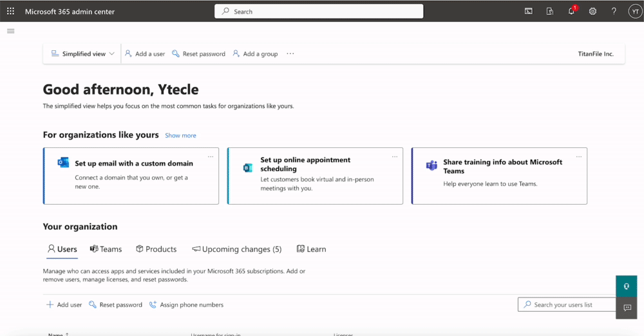Open the Settings gear in header

coord(592,12)
